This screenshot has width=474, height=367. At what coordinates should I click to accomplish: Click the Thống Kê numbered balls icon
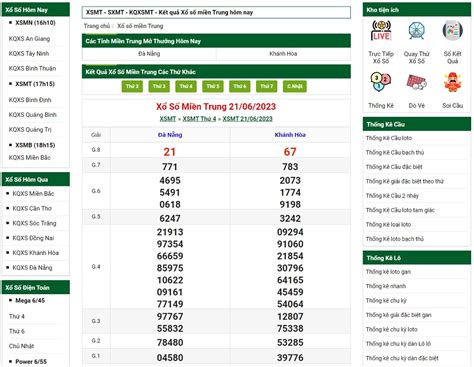381,82
